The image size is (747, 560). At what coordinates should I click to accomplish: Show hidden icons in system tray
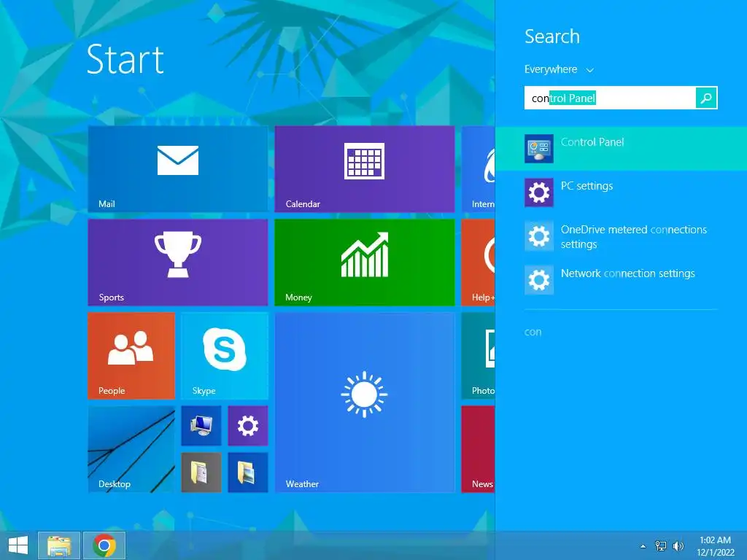643,546
